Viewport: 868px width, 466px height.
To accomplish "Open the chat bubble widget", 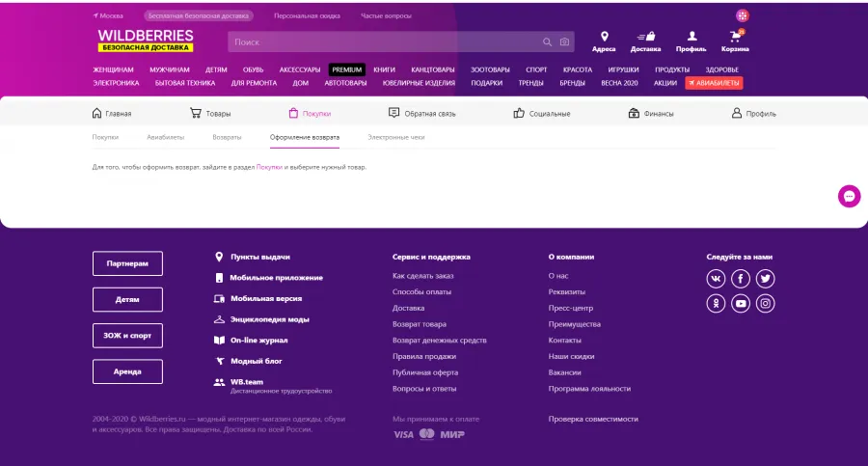I will tap(849, 196).
